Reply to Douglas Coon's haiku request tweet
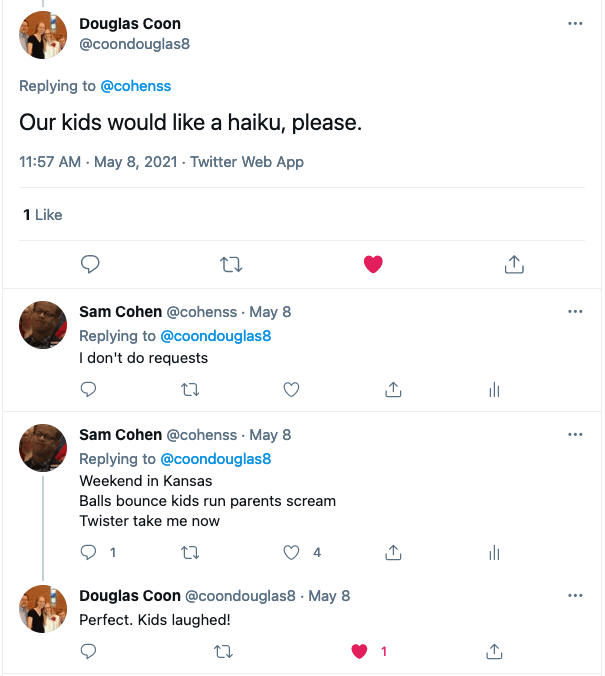This screenshot has width=605, height=676. tap(90, 265)
